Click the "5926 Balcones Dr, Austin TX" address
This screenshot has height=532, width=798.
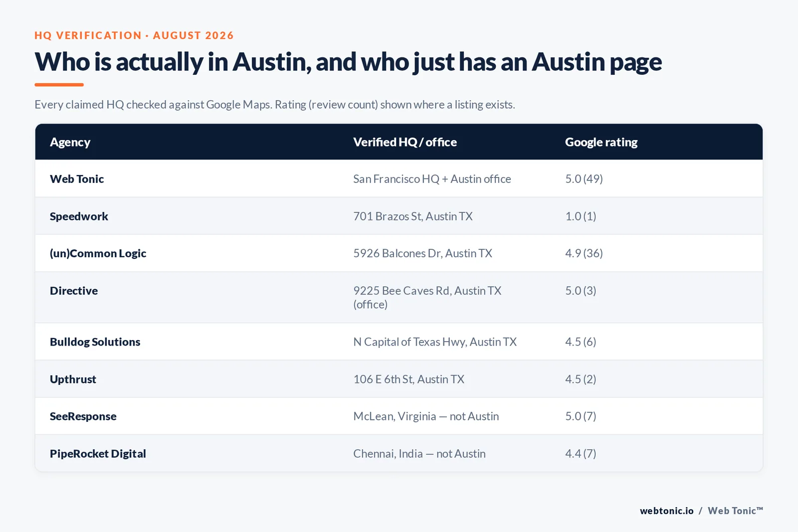(422, 253)
